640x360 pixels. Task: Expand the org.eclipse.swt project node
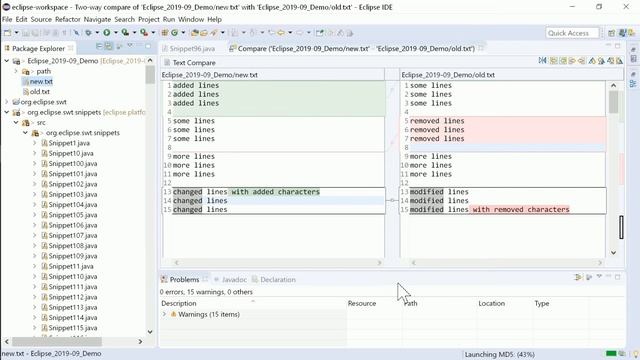pos(7,102)
